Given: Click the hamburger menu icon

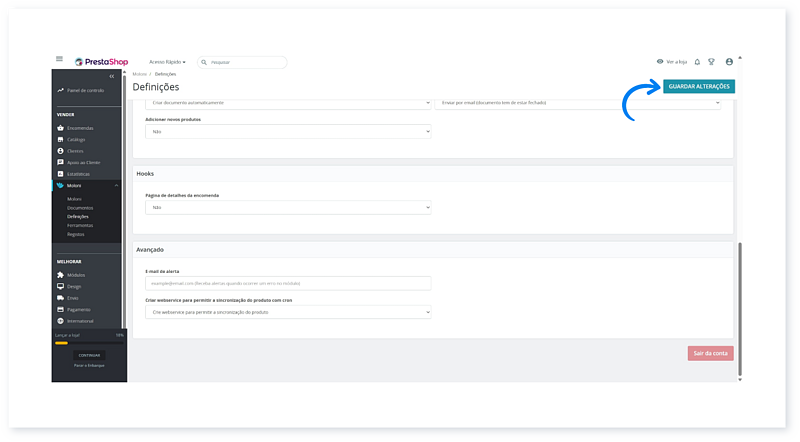Looking at the screenshot, I should [x=59, y=61].
